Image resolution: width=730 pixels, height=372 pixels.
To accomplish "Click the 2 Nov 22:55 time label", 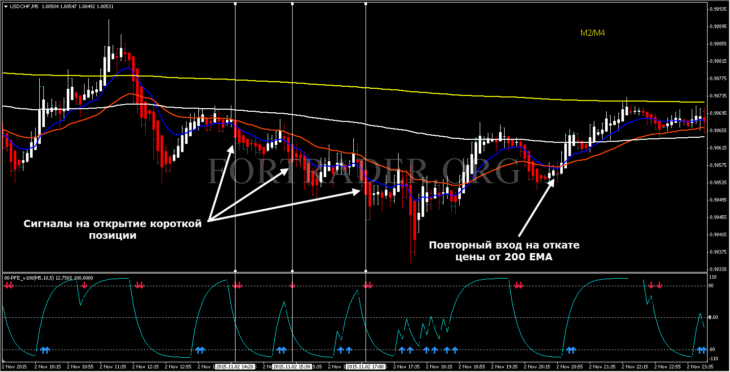I will 667,367.
